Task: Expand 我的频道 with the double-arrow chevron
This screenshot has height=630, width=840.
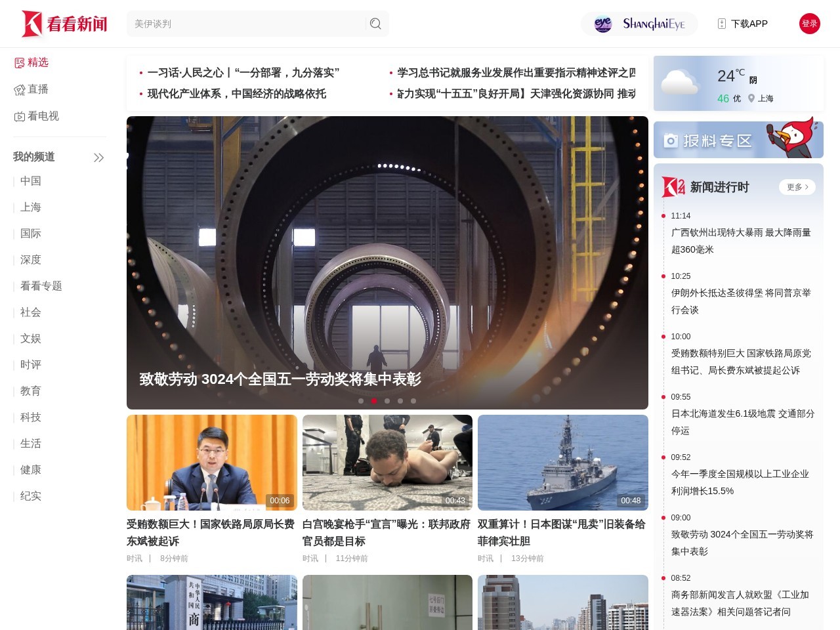Action: (98, 157)
